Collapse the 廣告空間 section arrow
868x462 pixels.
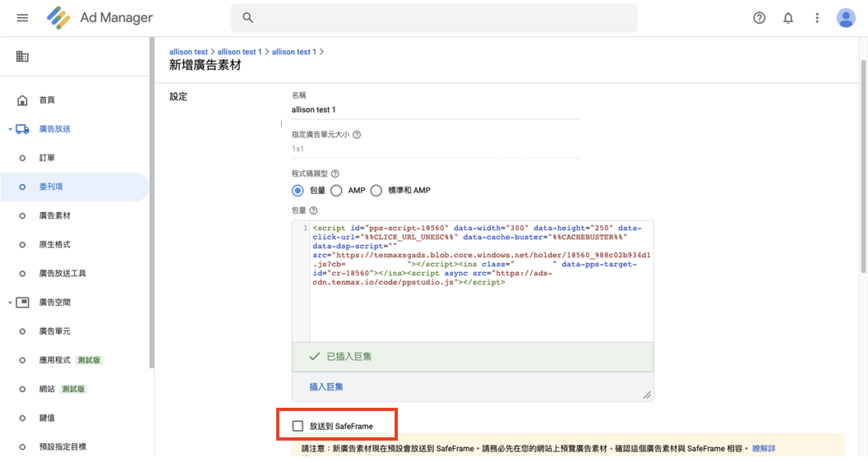(x=10, y=303)
